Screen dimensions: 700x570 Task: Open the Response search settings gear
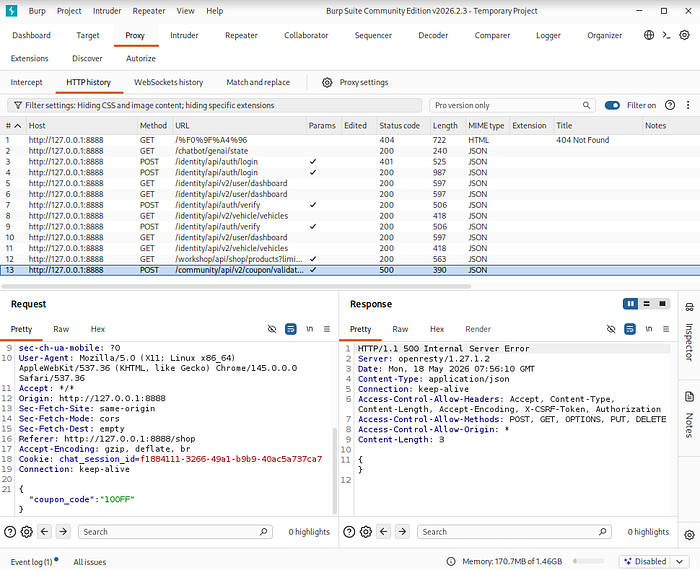366,532
